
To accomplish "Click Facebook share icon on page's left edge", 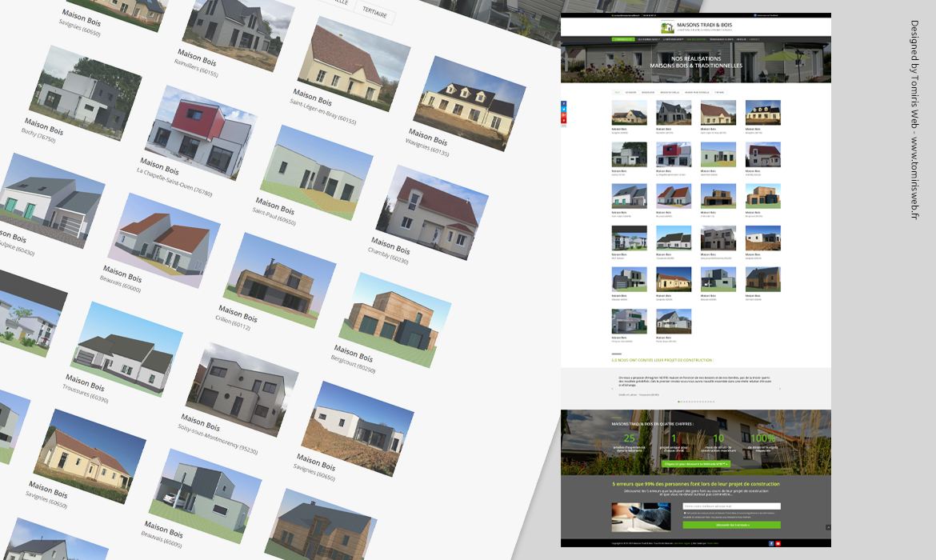I will (x=563, y=103).
